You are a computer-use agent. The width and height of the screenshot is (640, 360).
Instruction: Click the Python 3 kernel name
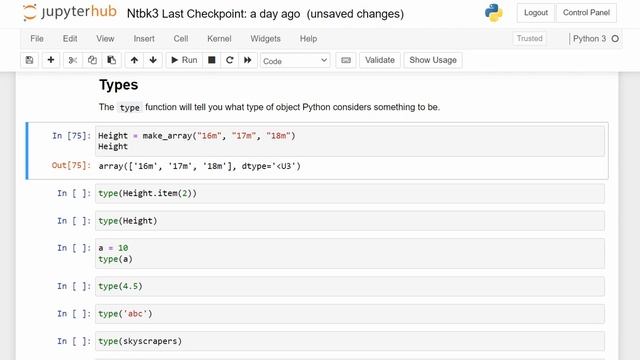589,39
